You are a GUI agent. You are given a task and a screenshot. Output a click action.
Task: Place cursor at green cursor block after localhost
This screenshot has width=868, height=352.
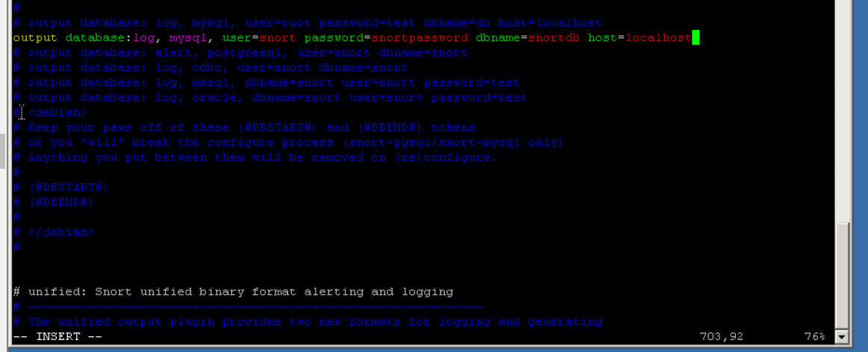click(x=696, y=37)
